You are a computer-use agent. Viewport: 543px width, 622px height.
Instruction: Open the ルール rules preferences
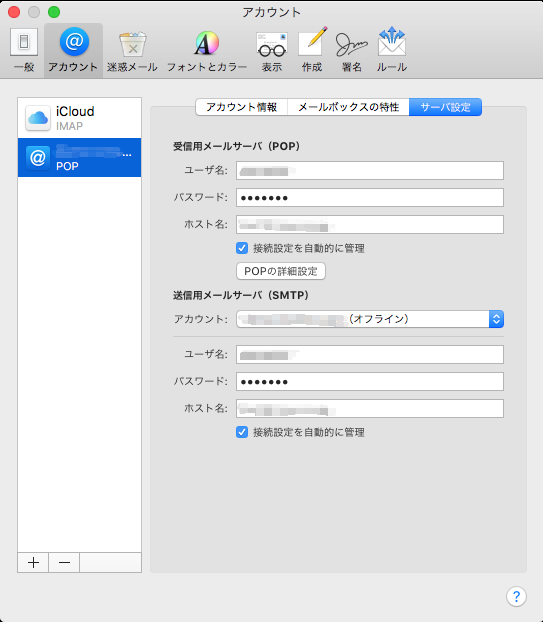[x=391, y=50]
